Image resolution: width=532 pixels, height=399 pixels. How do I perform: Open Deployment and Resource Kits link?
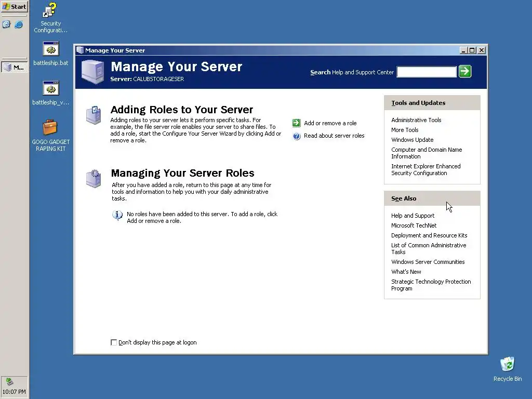pos(429,235)
